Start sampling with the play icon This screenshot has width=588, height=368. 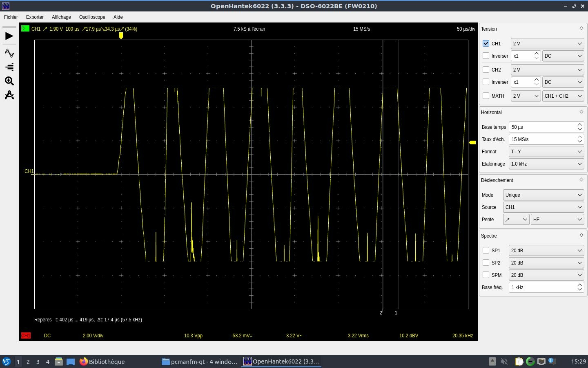[9, 36]
